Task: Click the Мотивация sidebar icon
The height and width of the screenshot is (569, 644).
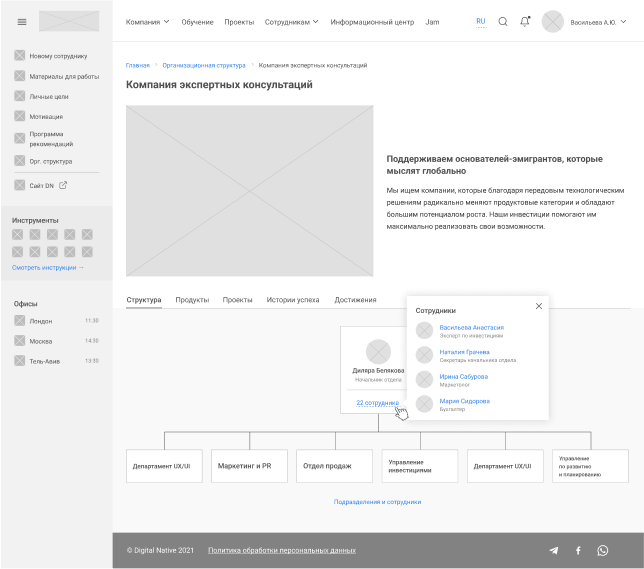Action: click(19, 116)
